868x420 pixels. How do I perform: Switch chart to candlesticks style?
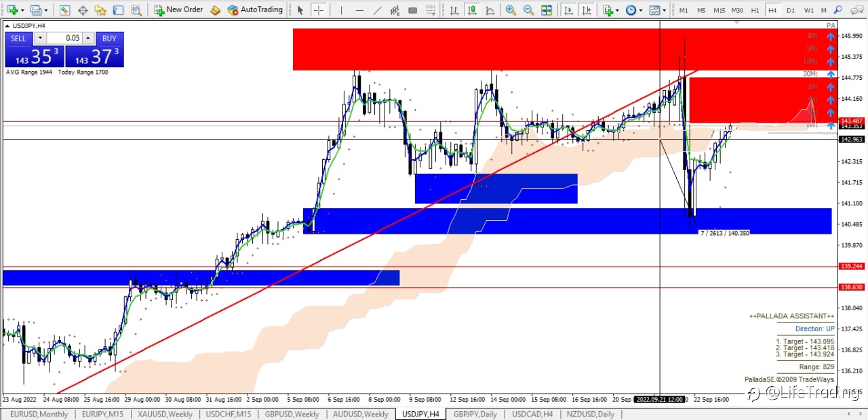[x=472, y=10]
